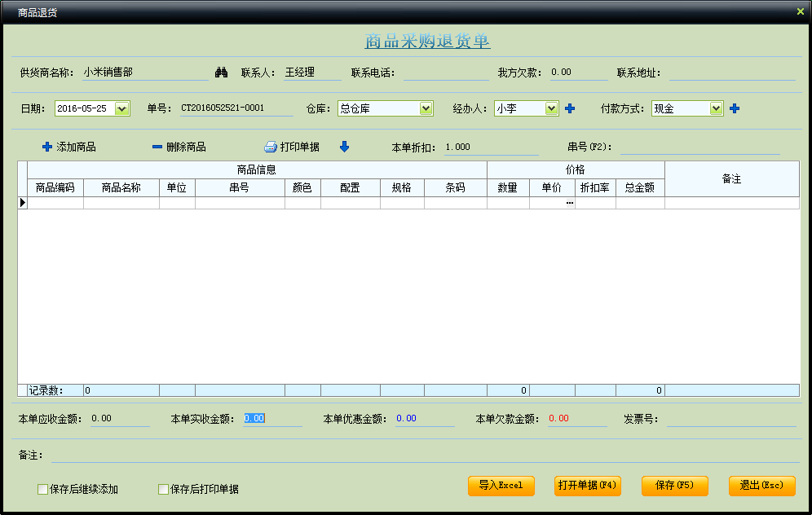This screenshot has height=515, width=812.
Task: Click the 导入Excel button
Action: (x=501, y=486)
